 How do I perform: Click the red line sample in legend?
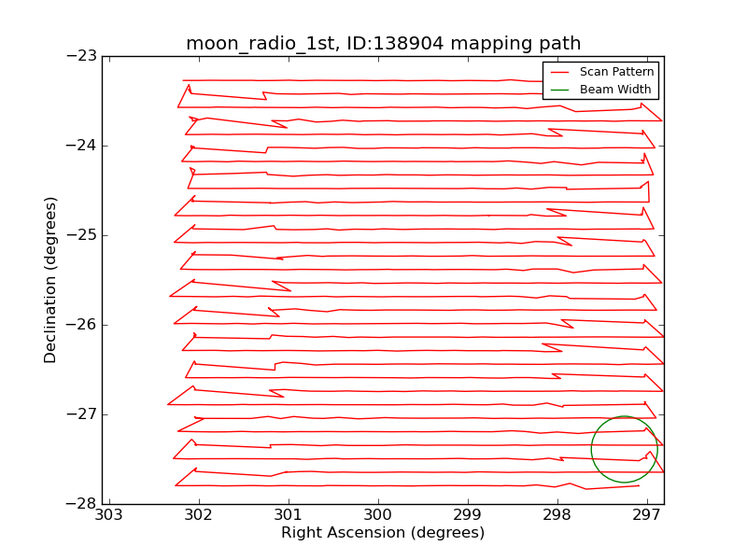[559, 72]
